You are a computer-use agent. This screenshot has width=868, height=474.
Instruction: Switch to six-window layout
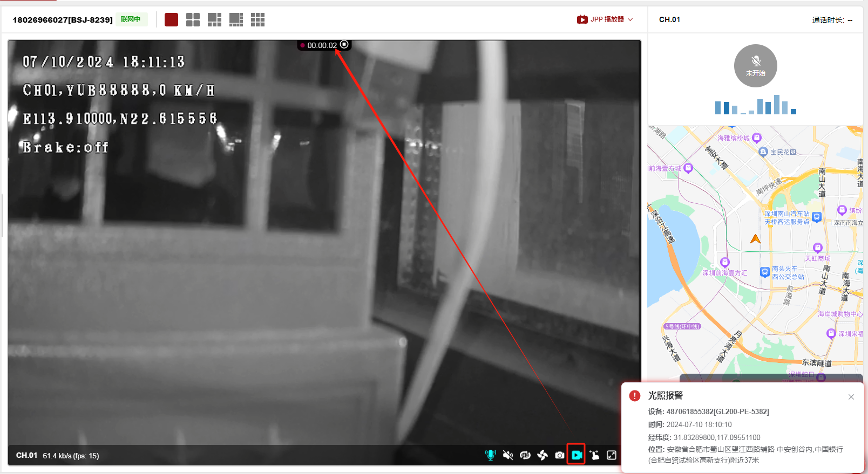pyautogui.click(x=214, y=20)
